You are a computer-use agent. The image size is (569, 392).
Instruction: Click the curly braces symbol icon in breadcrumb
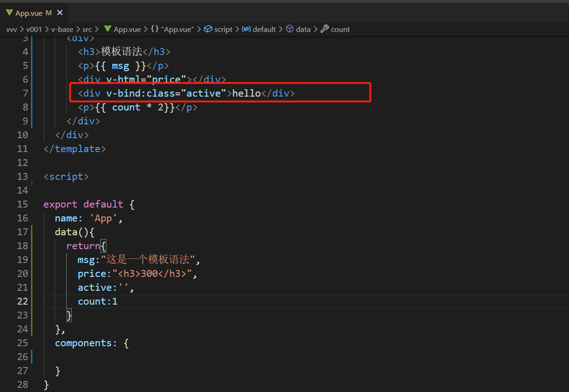(x=155, y=29)
